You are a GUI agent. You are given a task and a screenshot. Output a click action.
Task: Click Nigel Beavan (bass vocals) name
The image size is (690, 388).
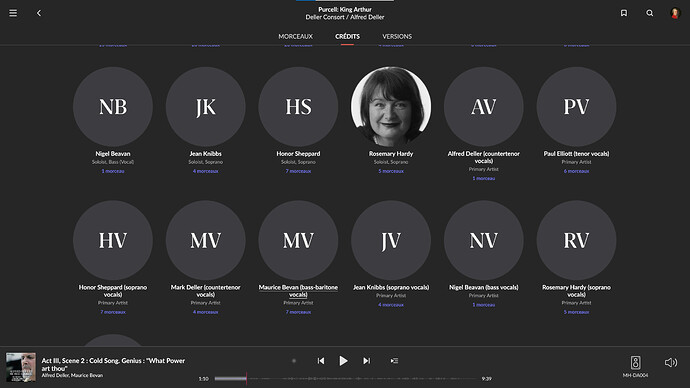(x=484, y=287)
